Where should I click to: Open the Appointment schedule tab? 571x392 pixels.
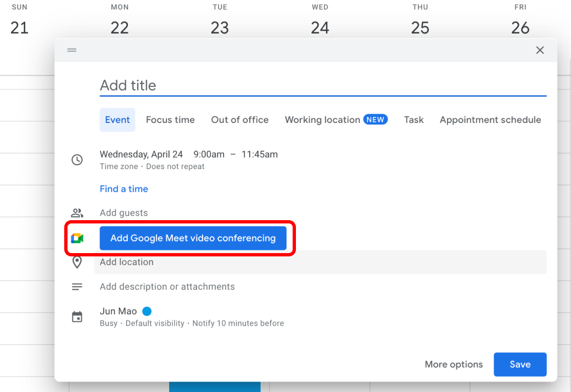(490, 120)
